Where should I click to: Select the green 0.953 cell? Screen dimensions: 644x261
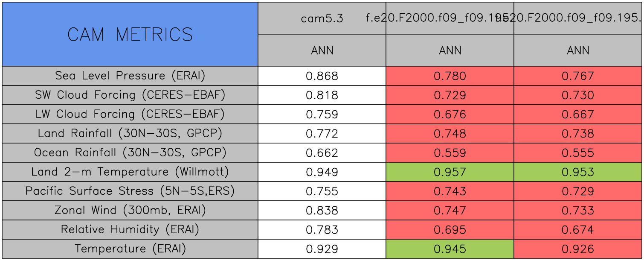[578, 172]
